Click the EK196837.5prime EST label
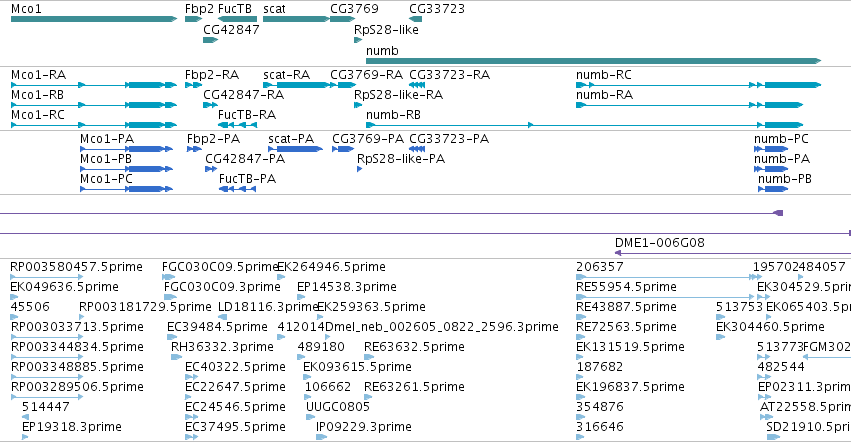This screenshot has width=851, height=442. click(631, 387)
